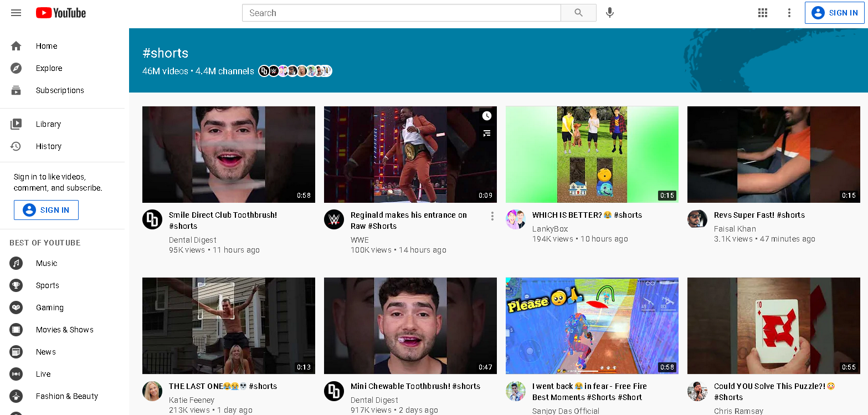Select Gaming under Best of YouTube
The width and height of the screenshot is (868, 415).
(49, 308)
